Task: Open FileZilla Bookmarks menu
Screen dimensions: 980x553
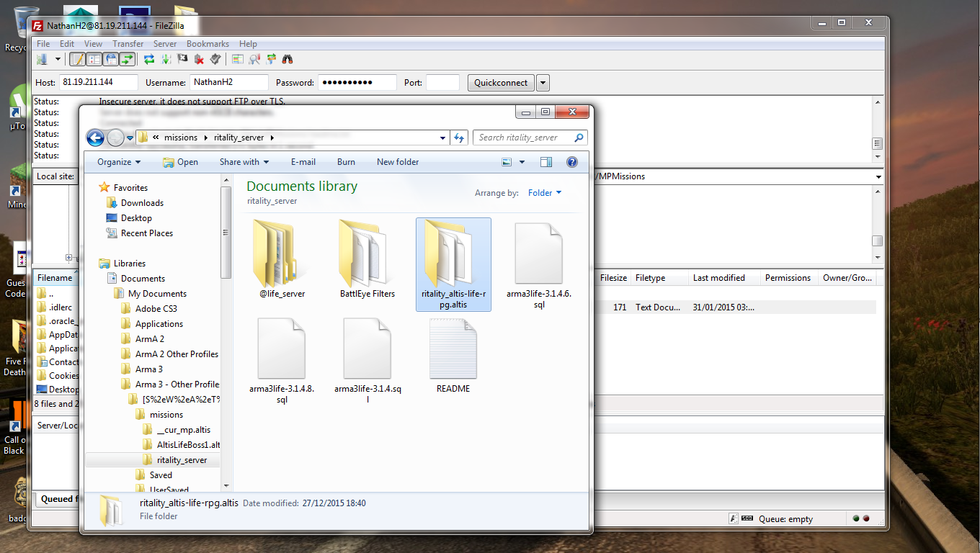Action: 208,44
